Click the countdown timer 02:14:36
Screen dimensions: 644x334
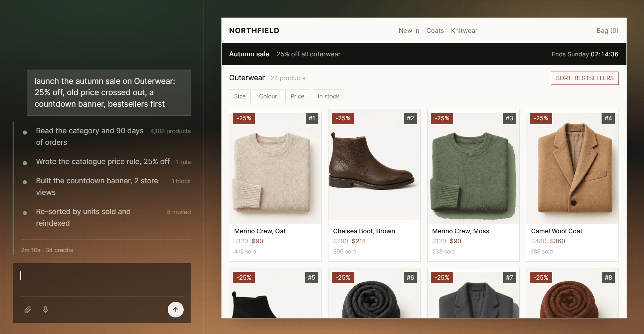click(x=605, y=54)
